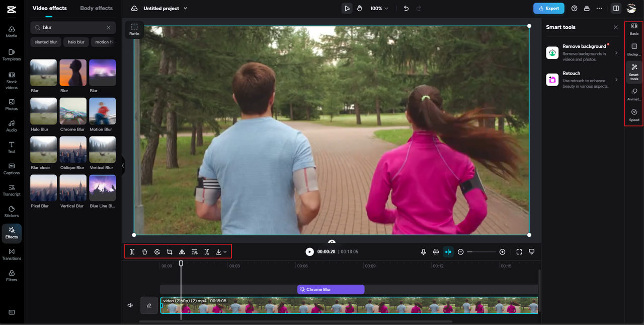Open the Templates sidebar section
This screenshot has height=325, width=644.
click(12, 55)
